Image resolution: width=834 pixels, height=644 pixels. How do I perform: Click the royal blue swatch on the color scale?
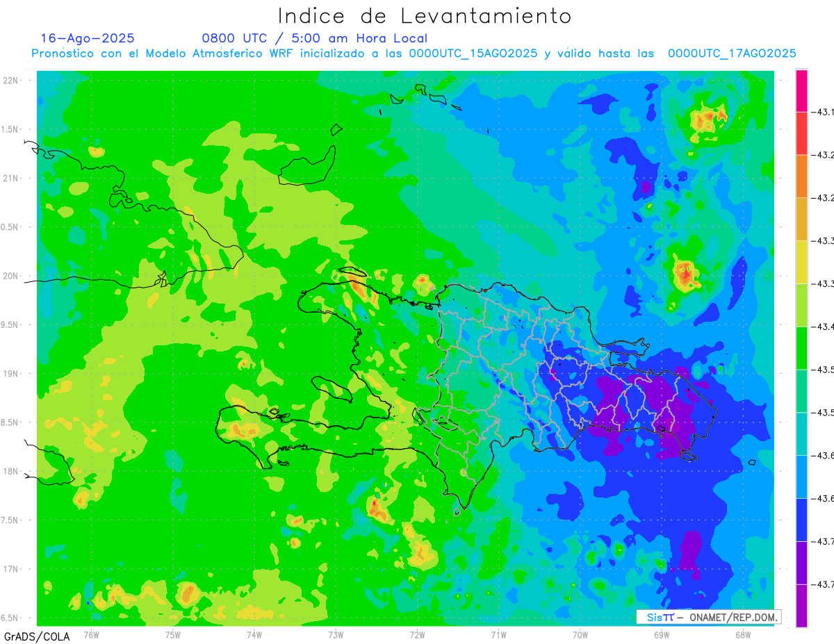tap(801, 520)
